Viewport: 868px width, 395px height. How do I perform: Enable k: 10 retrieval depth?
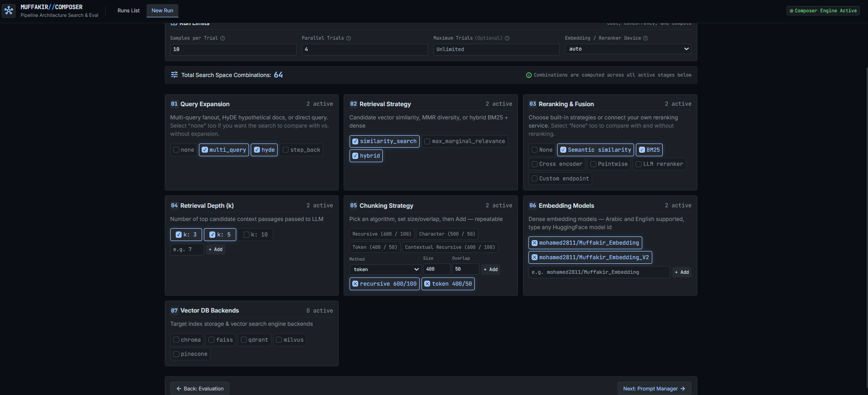point(255,235)
